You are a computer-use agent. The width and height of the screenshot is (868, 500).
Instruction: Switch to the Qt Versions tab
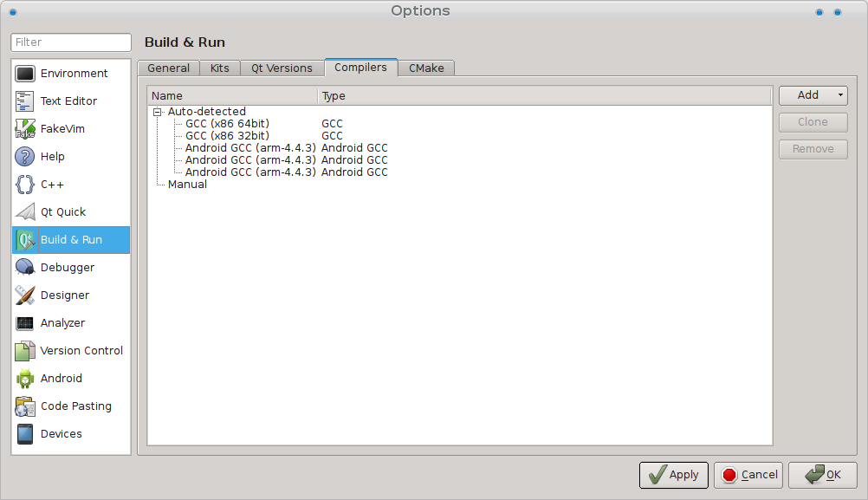coord(282,68)
